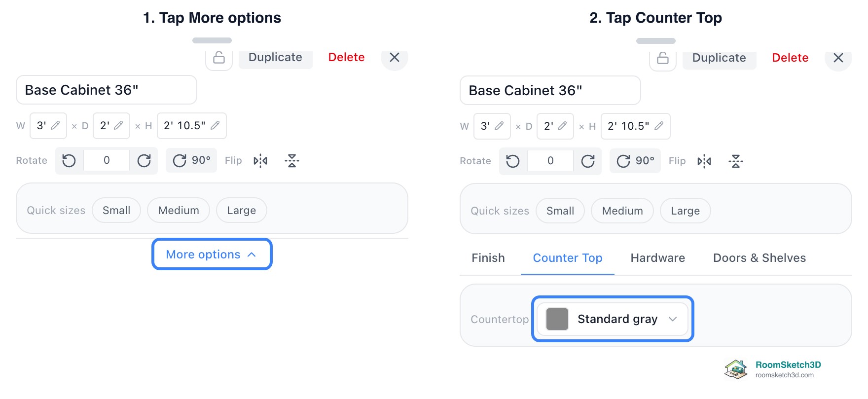Rotate 90° button in the left panel
868x399 pixels.
191,160
